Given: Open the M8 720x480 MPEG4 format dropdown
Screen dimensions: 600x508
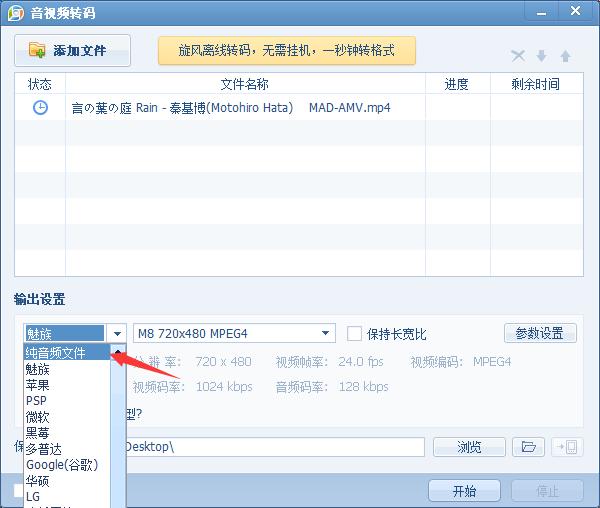Looking at the screenshot, I should coord(234,334).
